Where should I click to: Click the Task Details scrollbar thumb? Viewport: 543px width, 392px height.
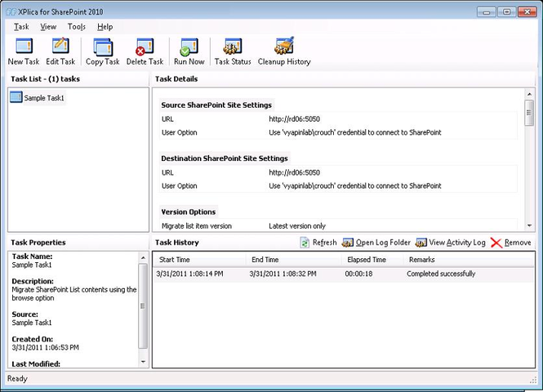pos(529,113)
